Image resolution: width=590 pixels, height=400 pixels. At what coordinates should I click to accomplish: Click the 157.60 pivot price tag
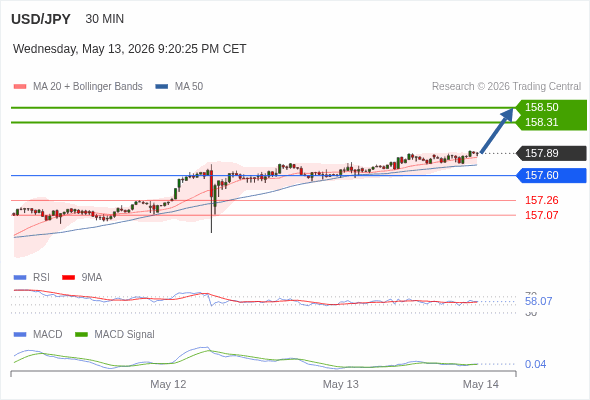[x=551, y=175]
